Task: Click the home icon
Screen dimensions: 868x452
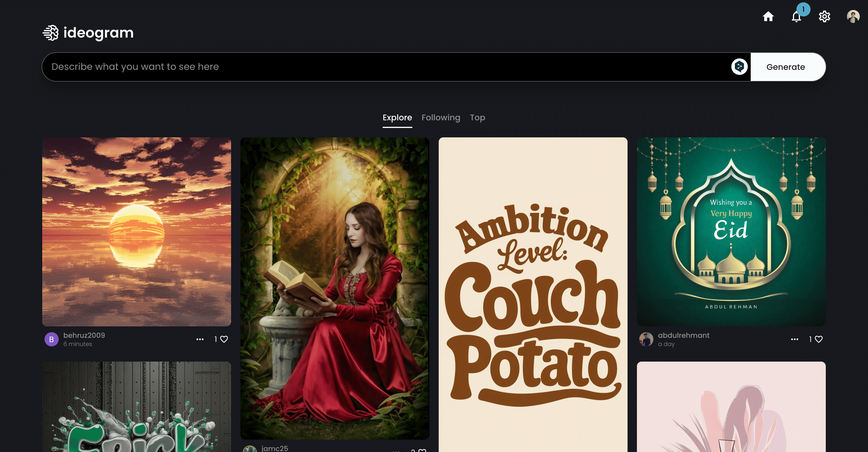Action: click(768, 16)
